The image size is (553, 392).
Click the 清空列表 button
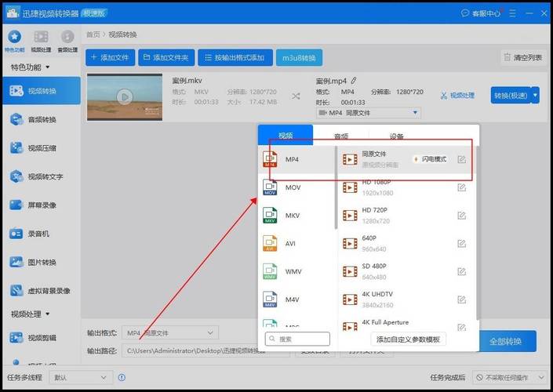click(x=523, y=57)
